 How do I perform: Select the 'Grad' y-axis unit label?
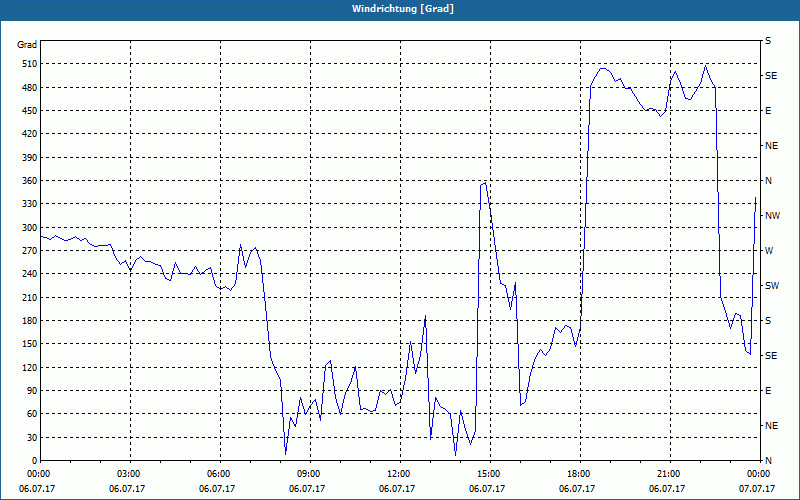pyautogui.click(x=27, y=45)
